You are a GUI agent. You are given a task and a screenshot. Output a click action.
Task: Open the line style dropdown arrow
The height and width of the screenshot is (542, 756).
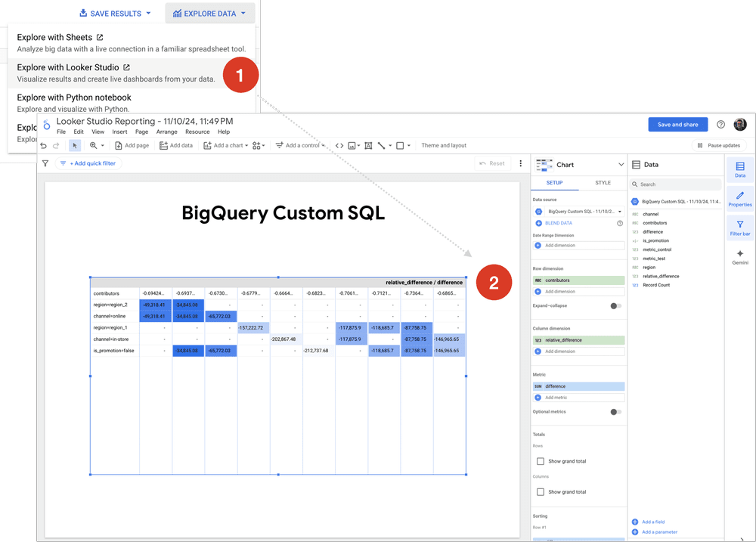click(x=390, y=146)
